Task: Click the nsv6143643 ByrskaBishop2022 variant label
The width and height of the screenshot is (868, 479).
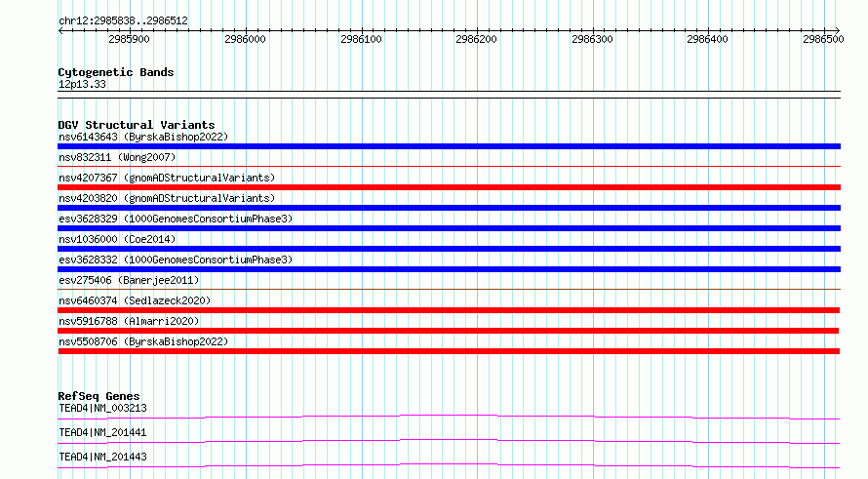Action: (143, 137)
